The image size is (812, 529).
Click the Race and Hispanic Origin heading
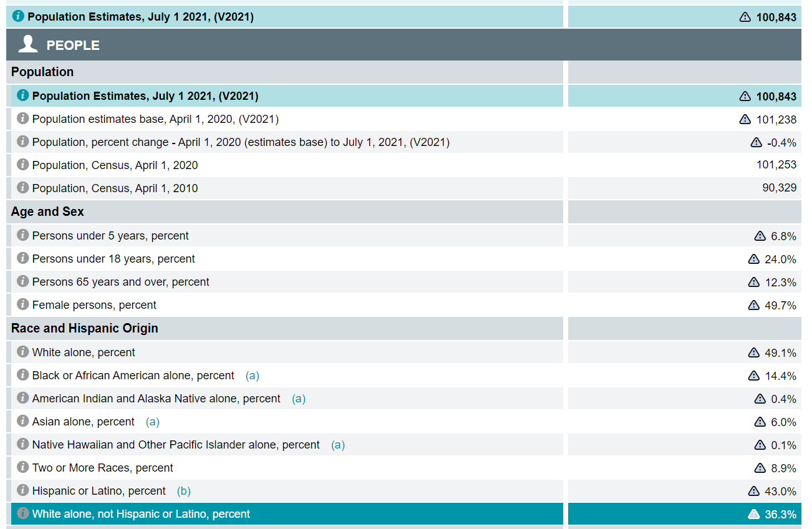click(x=85, y=328)
